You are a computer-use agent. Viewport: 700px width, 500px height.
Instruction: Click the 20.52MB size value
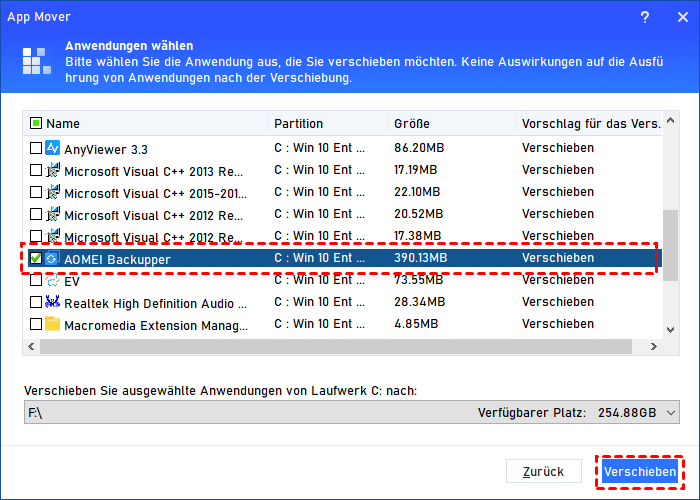418,213
